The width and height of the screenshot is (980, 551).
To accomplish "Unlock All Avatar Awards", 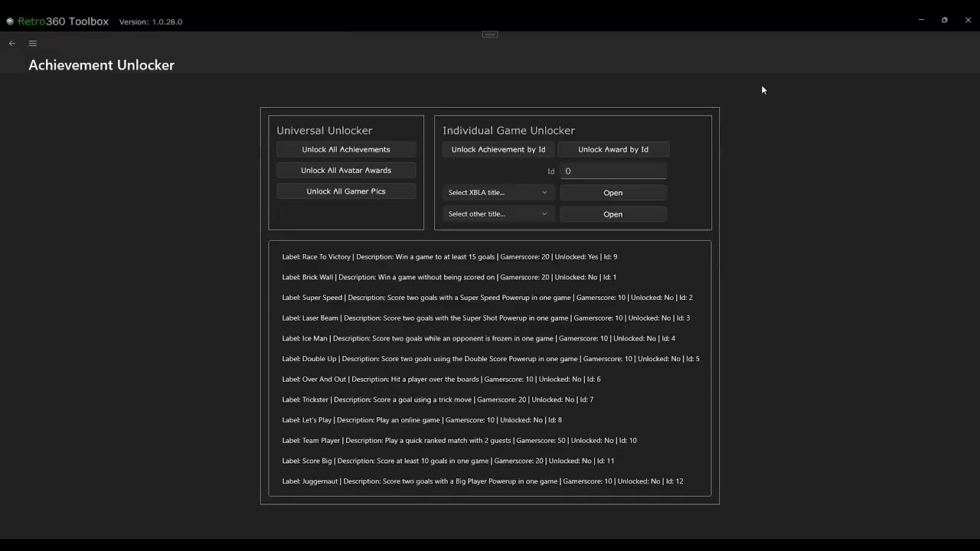I will (x=346, y=170).
